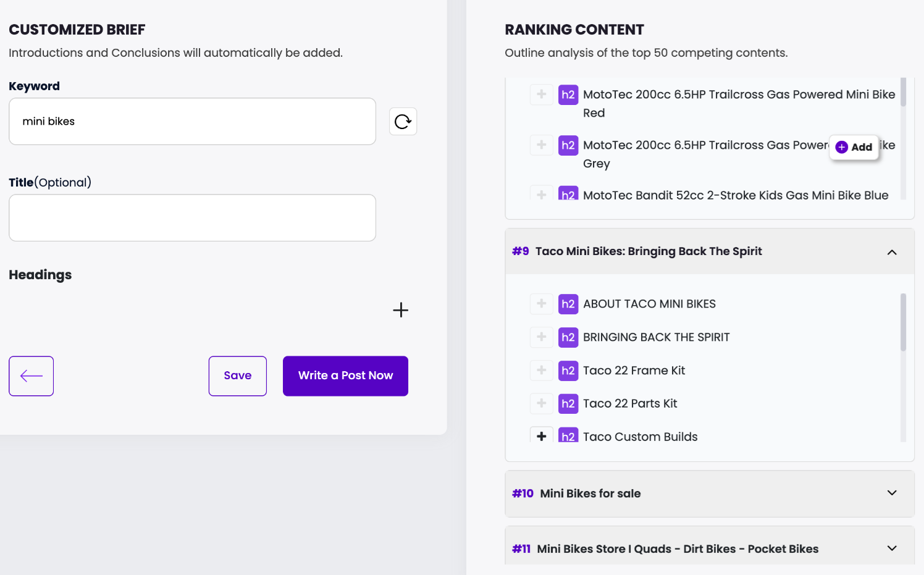Viewport: 924px width, 575px height.
Task: Click 'Write a Post Now' button
Action: (x=345, y=376)
